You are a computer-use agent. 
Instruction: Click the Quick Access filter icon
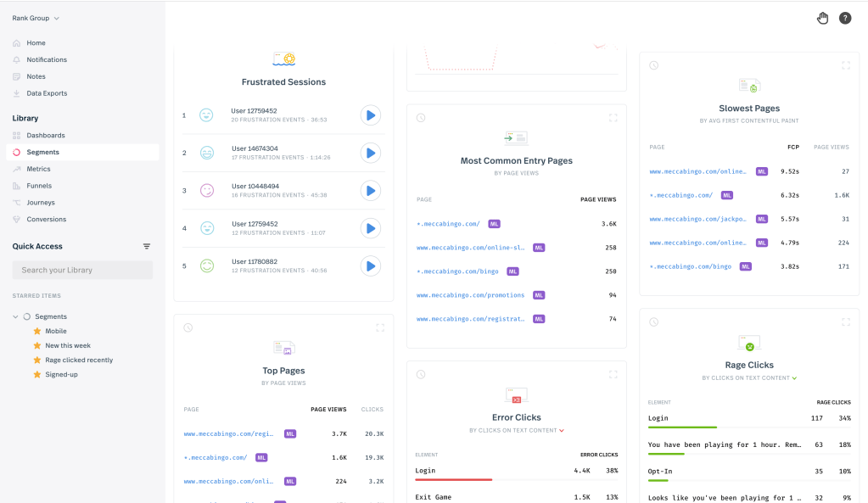[147, 247]
